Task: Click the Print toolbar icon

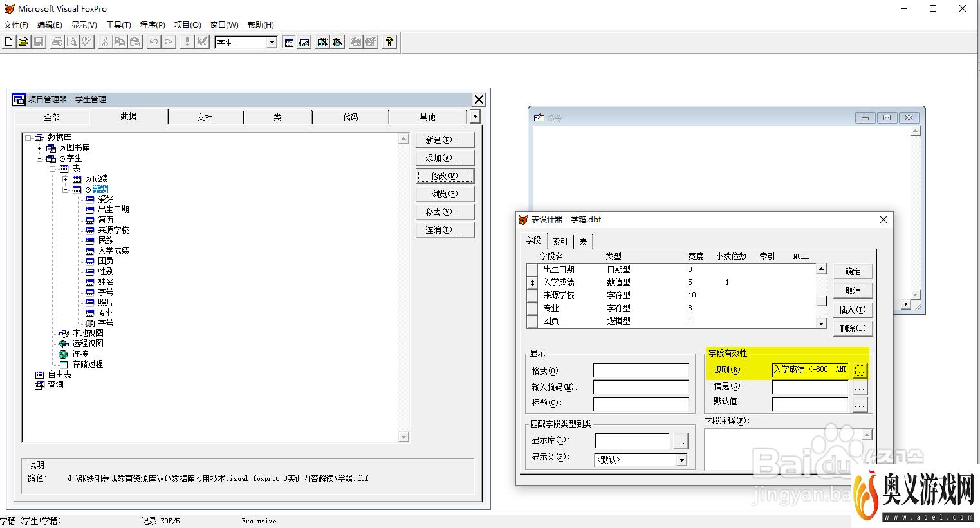Action: coord(57,42)
